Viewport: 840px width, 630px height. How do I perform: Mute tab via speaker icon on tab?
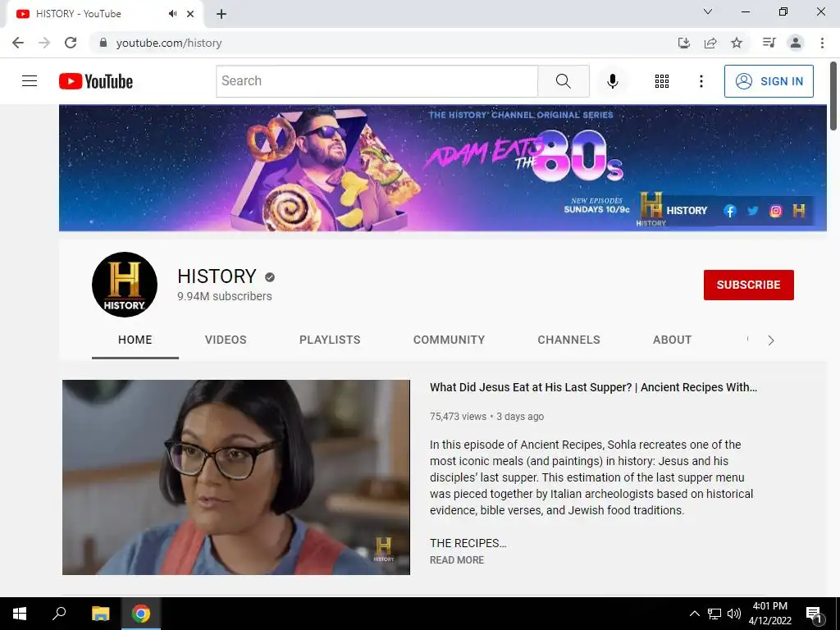pos(172,14)
